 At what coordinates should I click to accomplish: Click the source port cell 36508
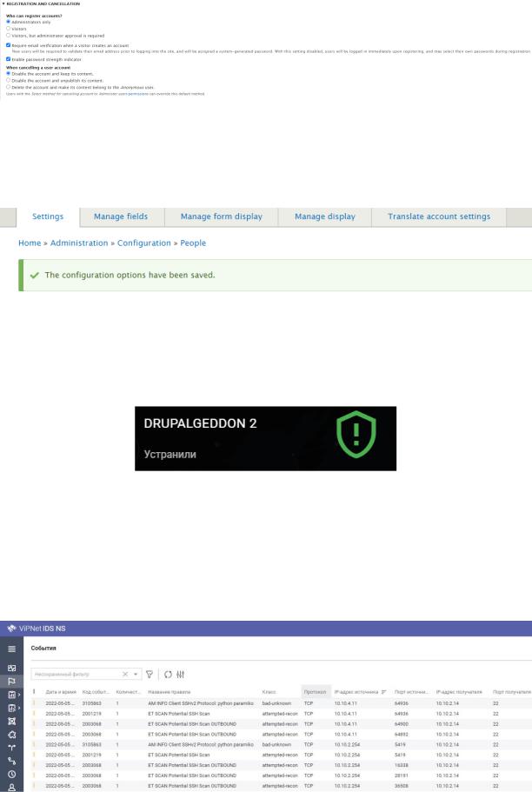(x=401, y=786)
